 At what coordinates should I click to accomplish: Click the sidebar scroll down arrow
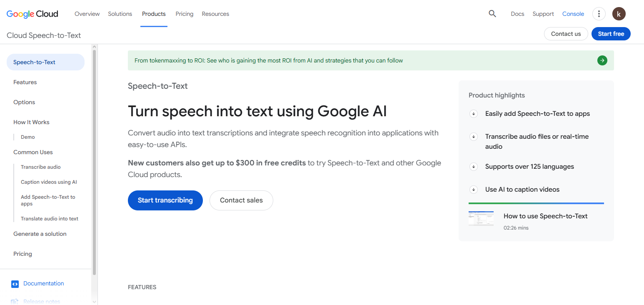click(x=94, y=302)
